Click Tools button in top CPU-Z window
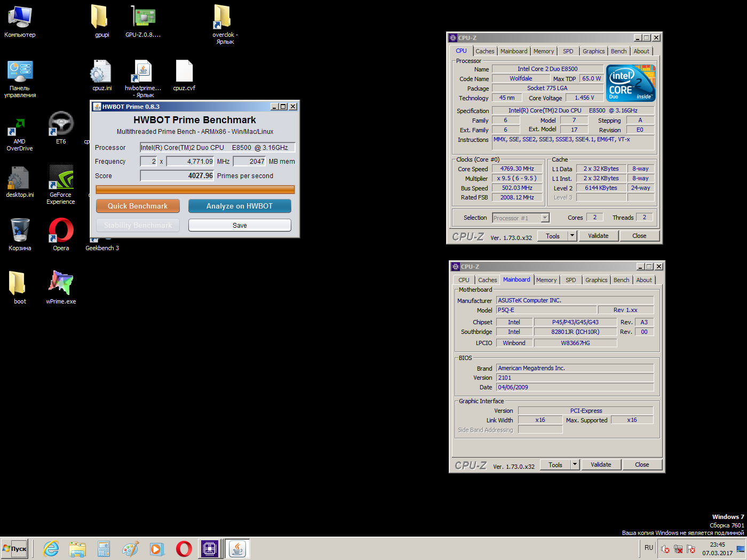Image resolution: width=747 pixels, height=560 pixels. (x=553, y=236)
